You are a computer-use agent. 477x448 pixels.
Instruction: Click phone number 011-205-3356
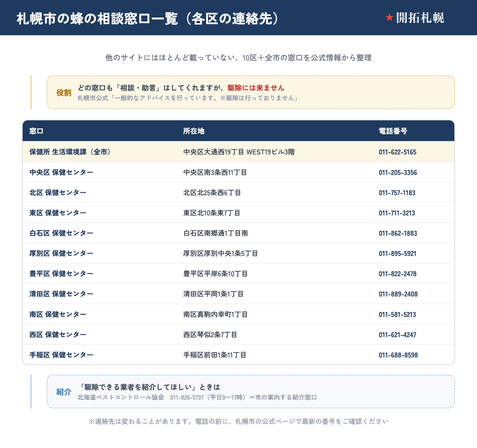(x=398, y=173)
